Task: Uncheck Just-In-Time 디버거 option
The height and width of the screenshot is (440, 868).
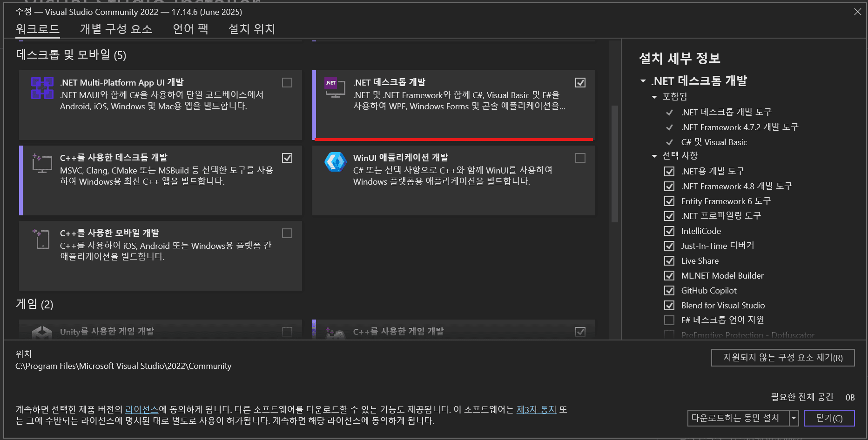Action: click(x=669, y=246)
